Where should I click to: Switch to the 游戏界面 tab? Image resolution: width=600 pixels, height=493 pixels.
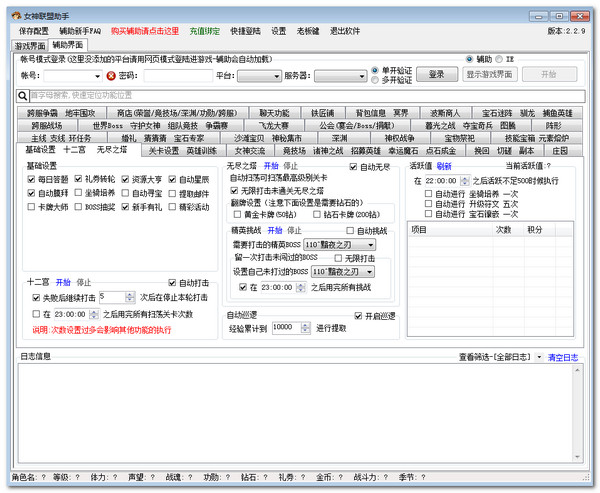(30, 45)
